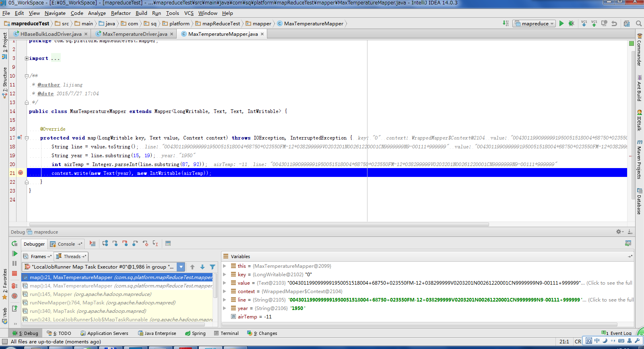Open the Changes tool window
Viewport: 644px width, 349px height.
click(x=262, y=333)
